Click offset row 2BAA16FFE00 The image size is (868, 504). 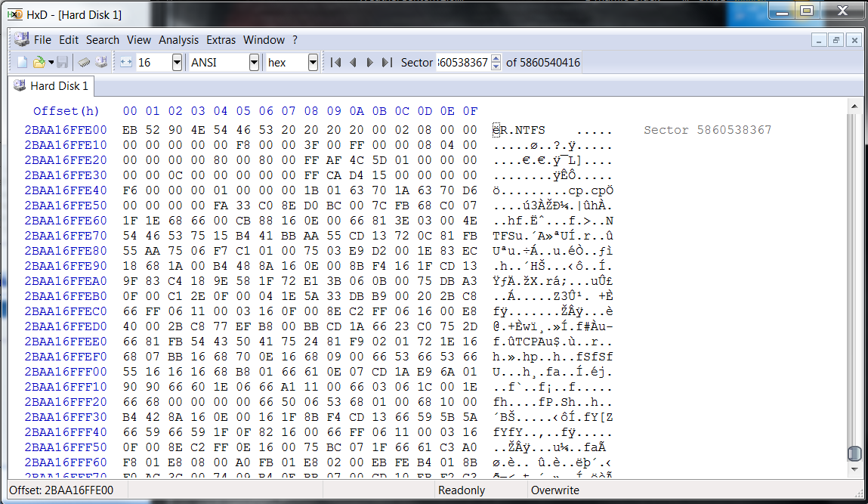coord(65,130)
